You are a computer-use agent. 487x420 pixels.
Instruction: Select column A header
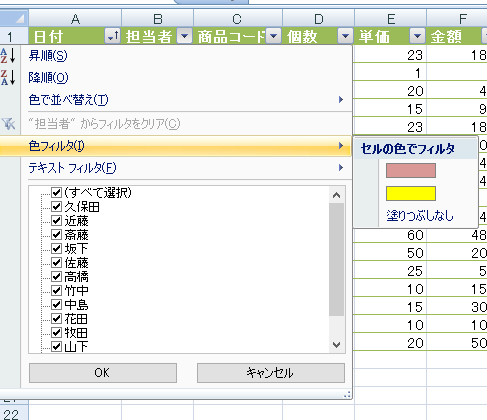click(x=75, y=19)
